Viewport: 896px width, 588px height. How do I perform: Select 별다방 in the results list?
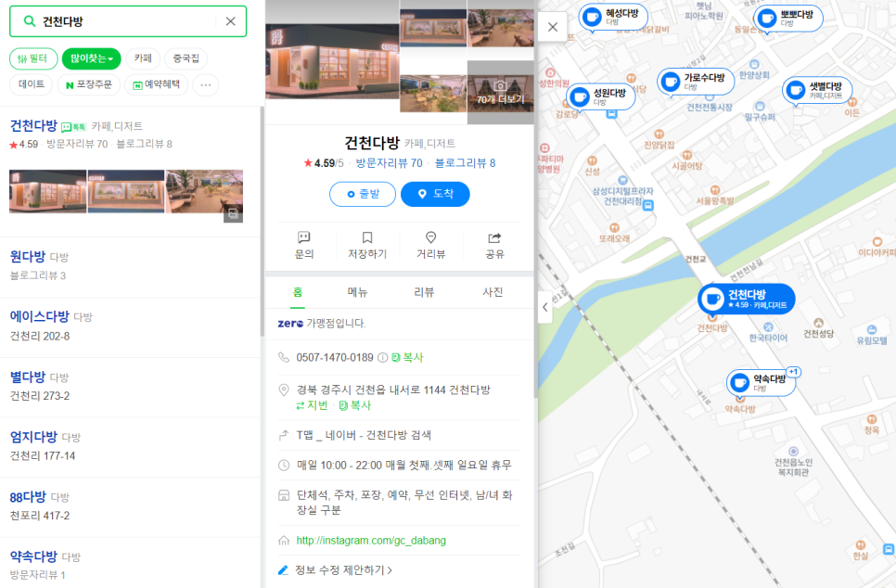pyautogui.click(x=28, y=377)
